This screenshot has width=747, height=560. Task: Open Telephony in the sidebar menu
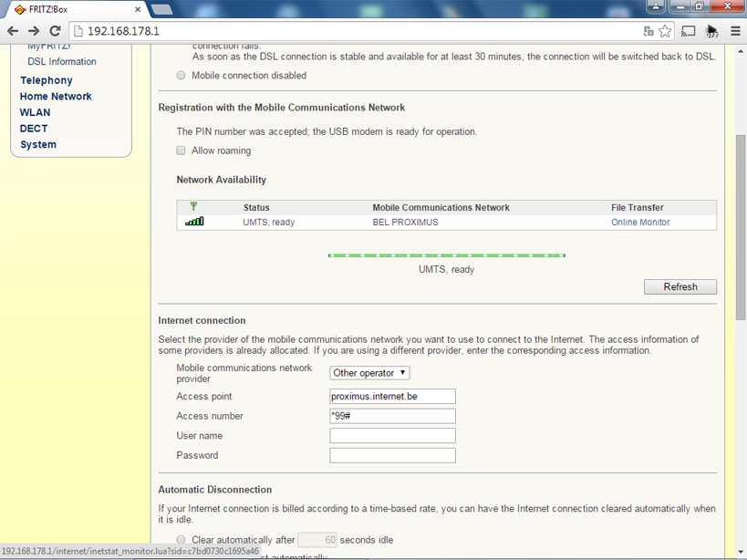47,80
